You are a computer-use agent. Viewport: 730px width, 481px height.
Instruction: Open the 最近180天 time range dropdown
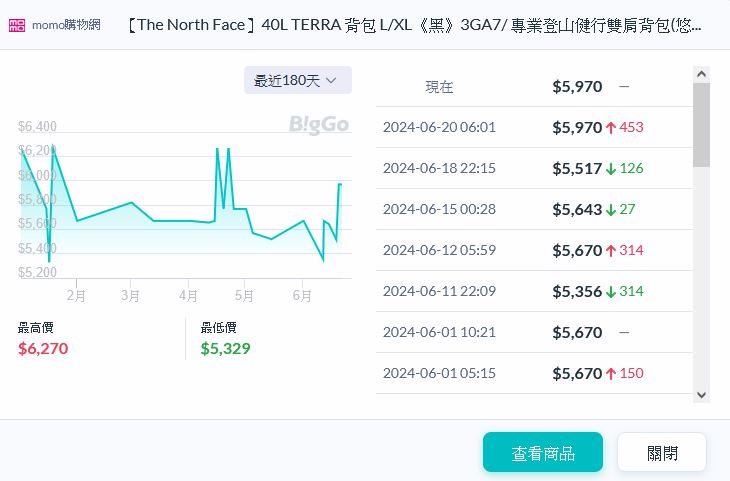tap(297, 80)
